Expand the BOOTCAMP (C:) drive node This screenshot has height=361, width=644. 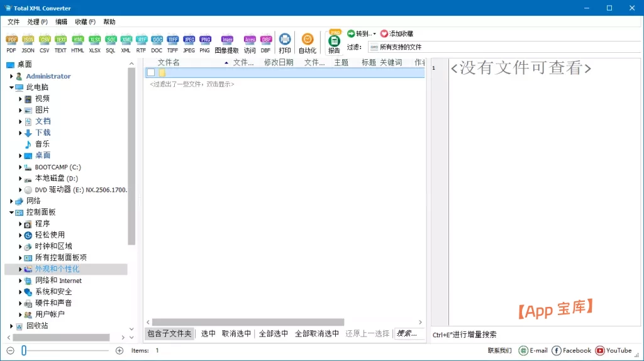[20, 167]
